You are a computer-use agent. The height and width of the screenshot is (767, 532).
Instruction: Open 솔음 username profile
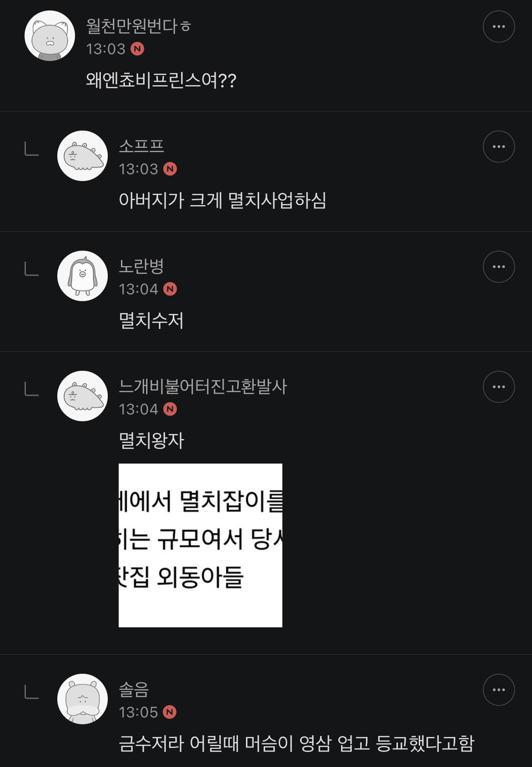tap(134, 690)
